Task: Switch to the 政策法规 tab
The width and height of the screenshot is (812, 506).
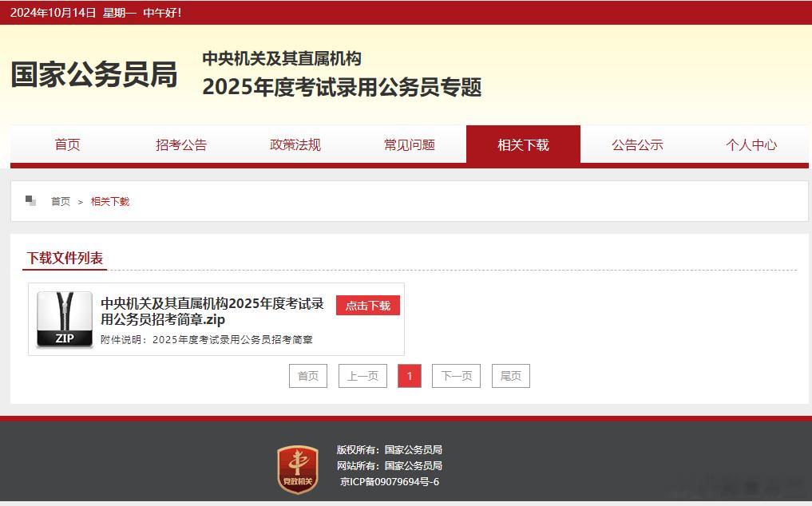Action: (x=295, y=144)
